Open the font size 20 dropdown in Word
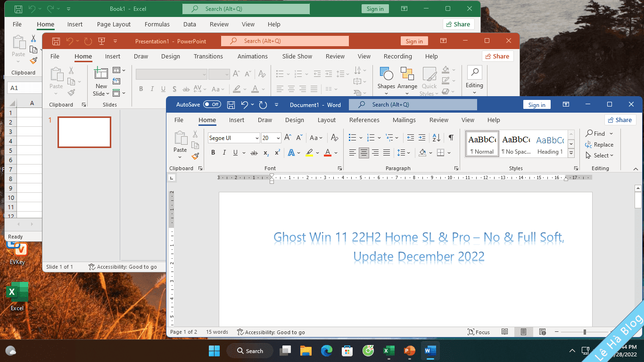The width and height of the screenshot is (644, 362). (278, 138)
